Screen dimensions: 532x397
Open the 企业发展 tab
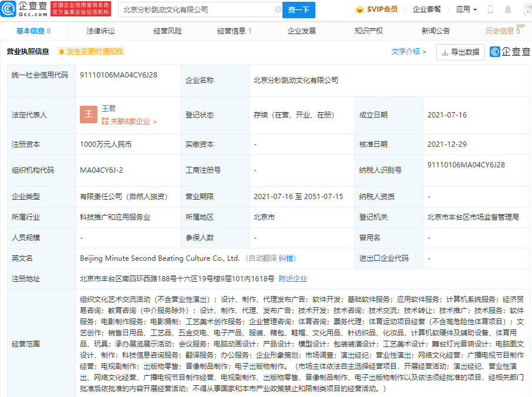[x=302, y=31]
